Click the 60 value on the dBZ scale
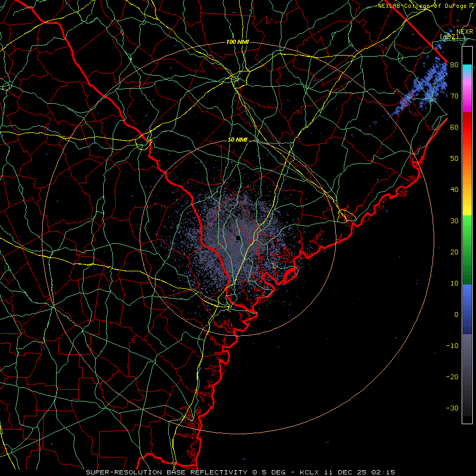Image resolution: width=476 pixels, height=476 pixels. (x=454, y=127)
